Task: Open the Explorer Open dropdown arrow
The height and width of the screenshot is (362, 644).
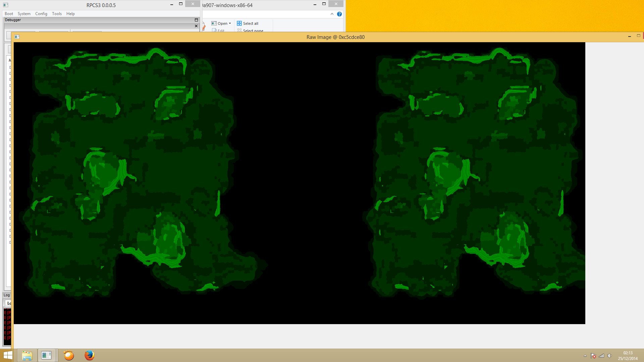Action: click(x=230, y=23)
